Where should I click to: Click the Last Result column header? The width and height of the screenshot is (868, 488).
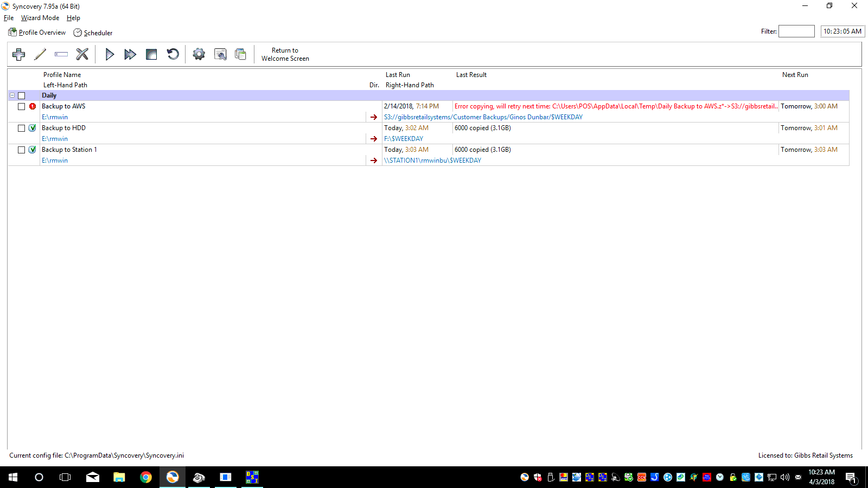[471, 75]
